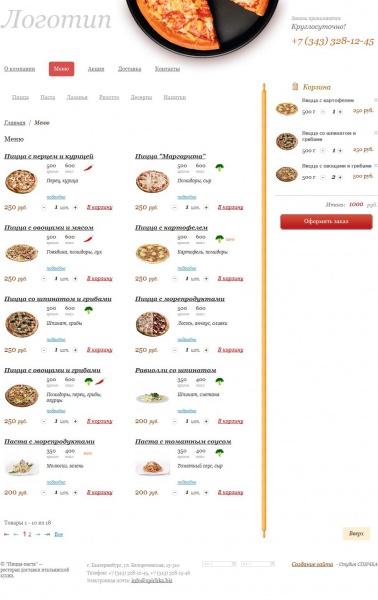The image size is (378, 600).
Task: Increase cart quantity of Пицца с овощами и грибами
Action: (x=340, y=177)
